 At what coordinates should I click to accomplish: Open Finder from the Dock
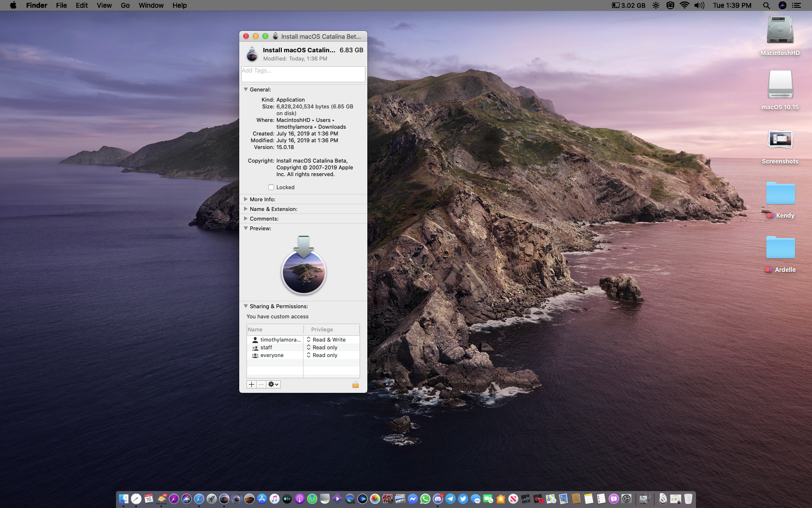(124, 499)
